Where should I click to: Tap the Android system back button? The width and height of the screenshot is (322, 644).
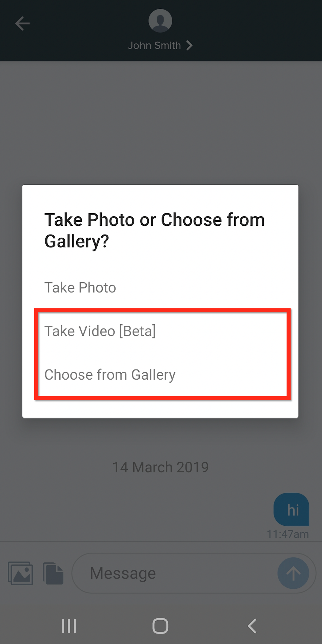click(252, 626)
